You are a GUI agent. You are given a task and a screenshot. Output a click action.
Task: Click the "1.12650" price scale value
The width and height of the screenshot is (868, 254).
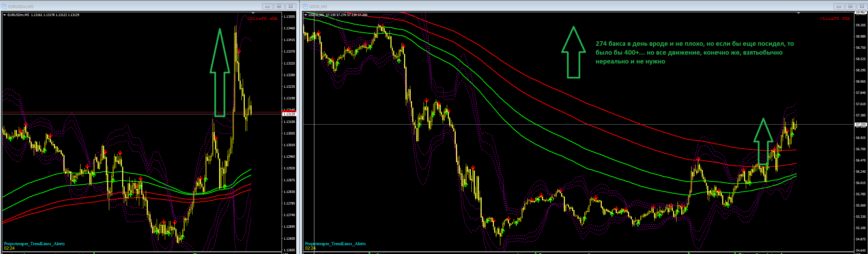[289, 239]
